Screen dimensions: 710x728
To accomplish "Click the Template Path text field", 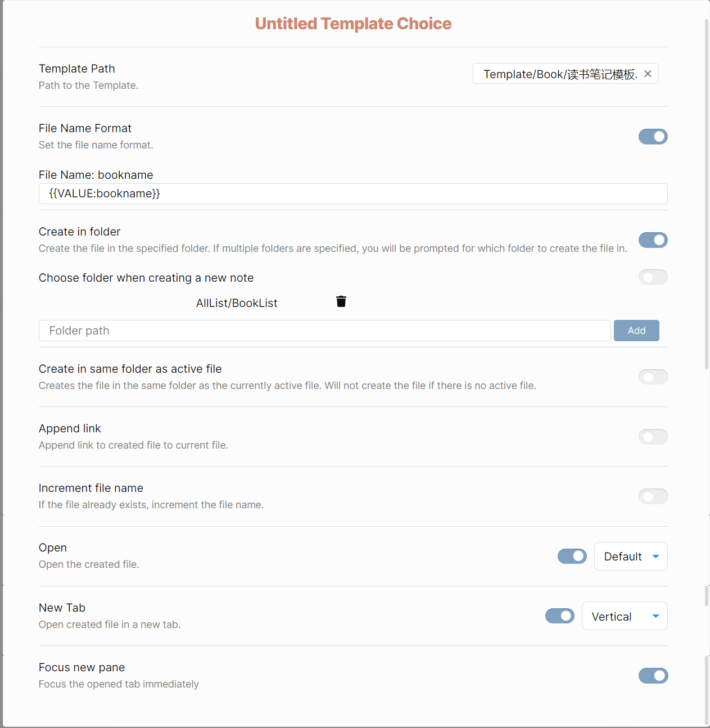I will click(x=559, y=74).
